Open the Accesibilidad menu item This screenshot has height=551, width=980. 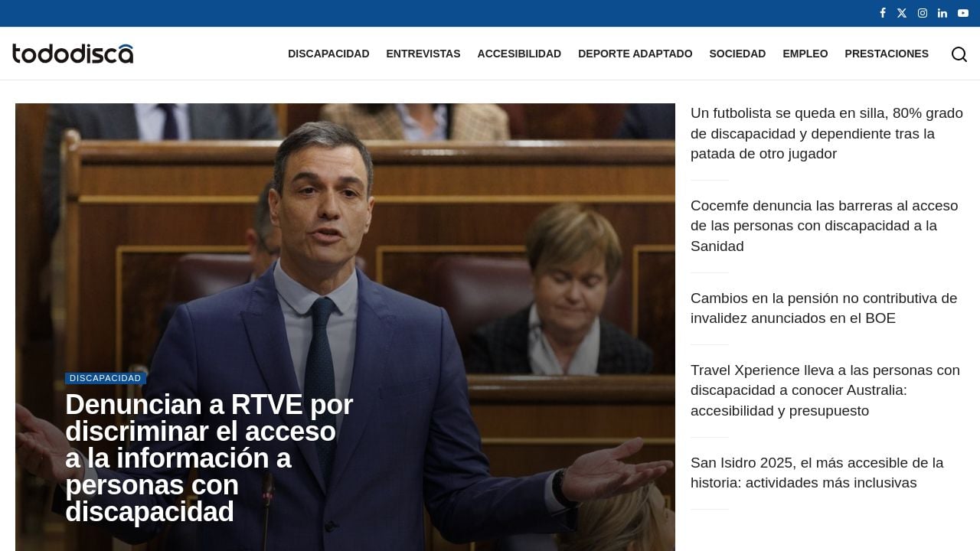(519, 54)
